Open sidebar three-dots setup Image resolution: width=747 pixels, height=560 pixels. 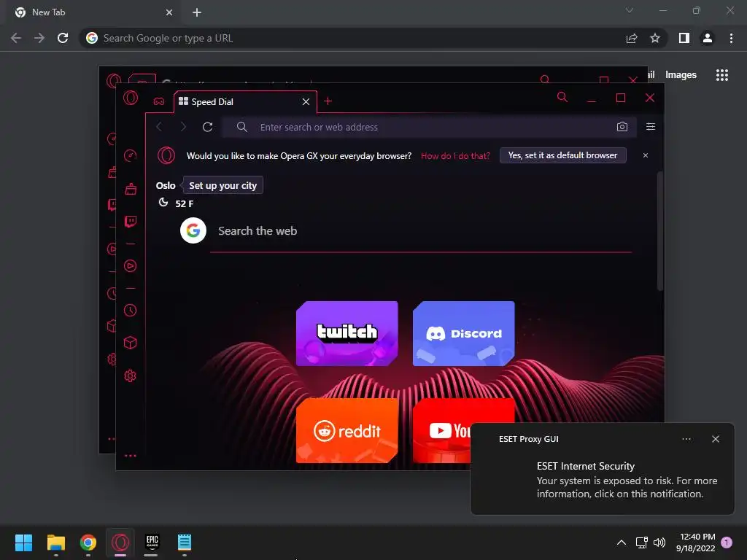point(130,456)
